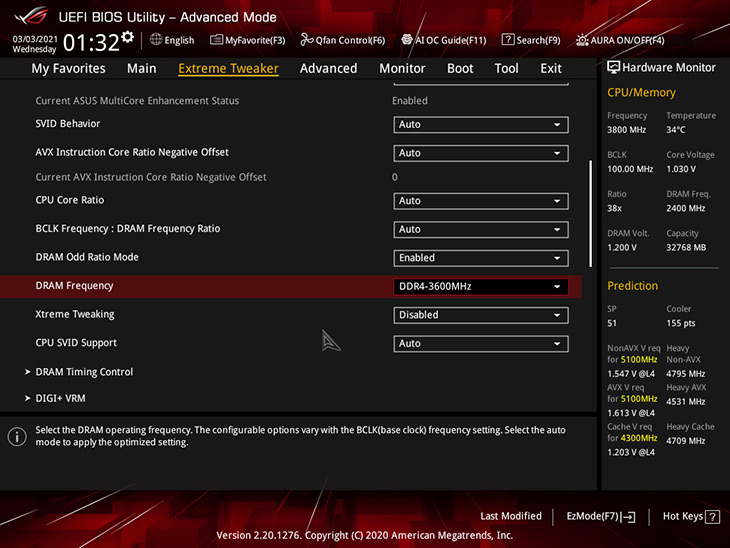Go to the Tool tab
The height and width of the screenshot is (548, 730).
[507, 68]
